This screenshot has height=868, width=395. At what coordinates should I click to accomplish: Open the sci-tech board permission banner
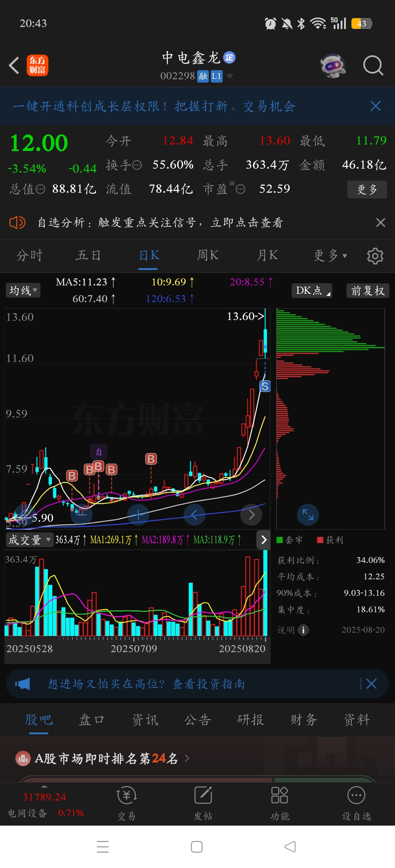coord(154,106)
